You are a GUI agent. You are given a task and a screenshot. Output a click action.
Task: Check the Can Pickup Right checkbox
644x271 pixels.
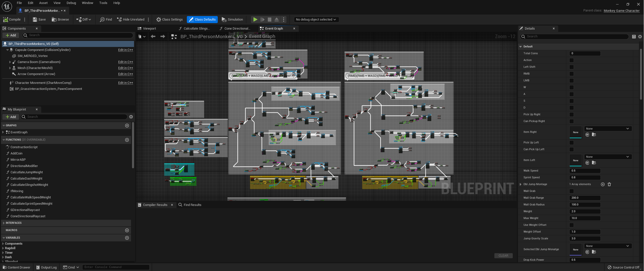572,121
